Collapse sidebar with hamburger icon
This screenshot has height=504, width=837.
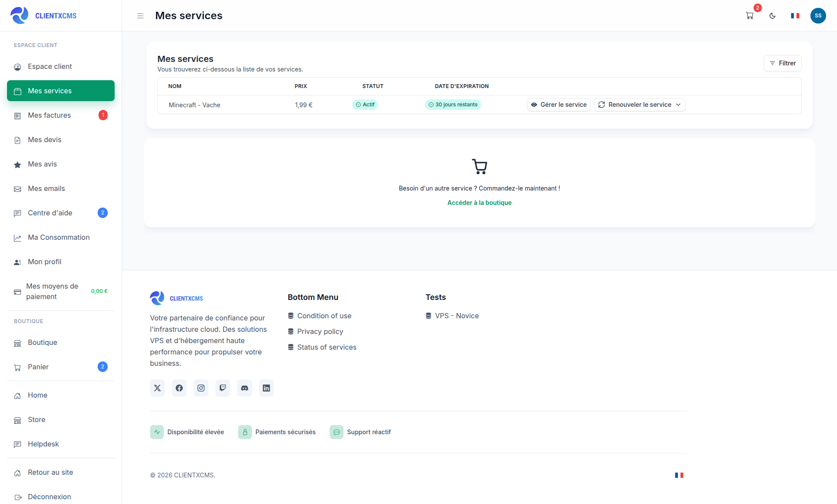140,16
